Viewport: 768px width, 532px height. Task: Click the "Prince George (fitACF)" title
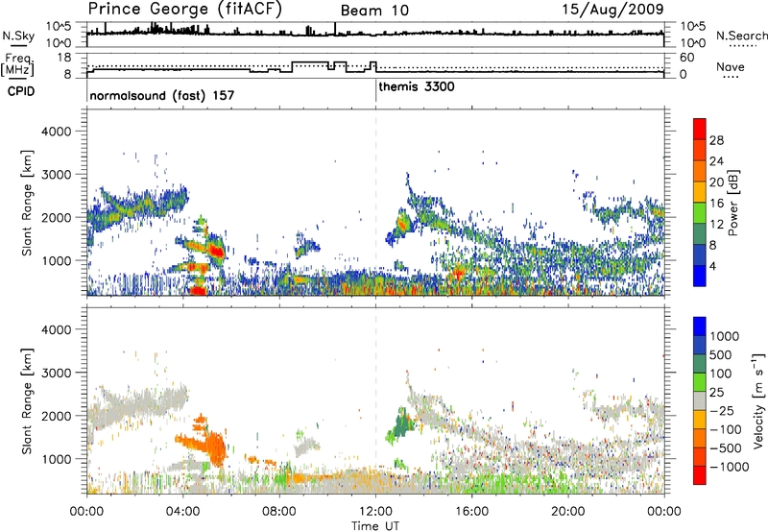pos(185,9)
